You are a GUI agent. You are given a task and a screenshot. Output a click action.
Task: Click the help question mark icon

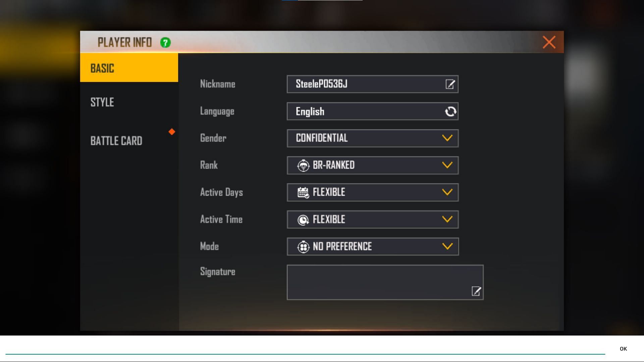coord(165,42)
